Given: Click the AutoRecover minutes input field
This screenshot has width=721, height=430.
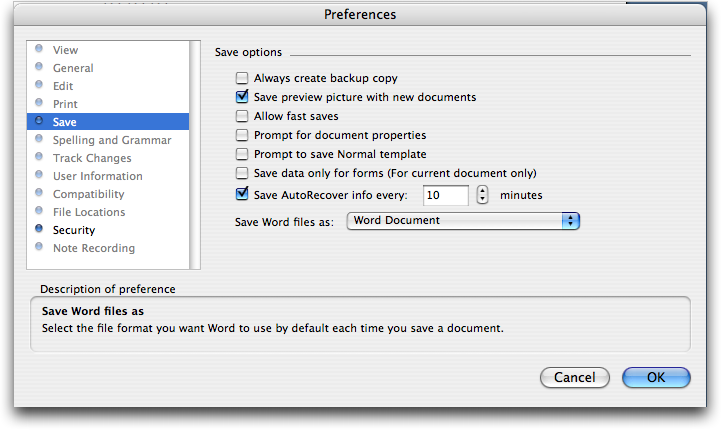Looking at the screenshot, I should click(x=446, y=195).
